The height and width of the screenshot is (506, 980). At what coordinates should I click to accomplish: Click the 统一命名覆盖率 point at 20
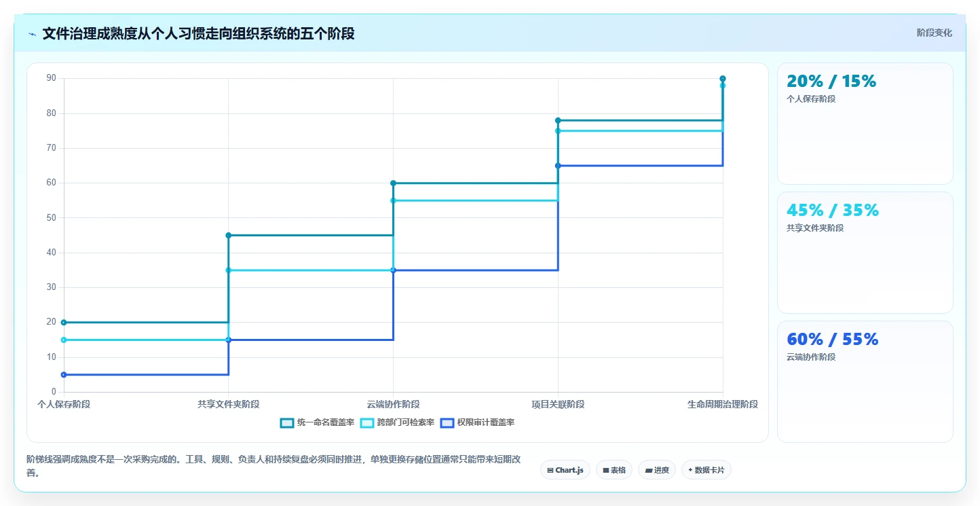pos(64,323)
